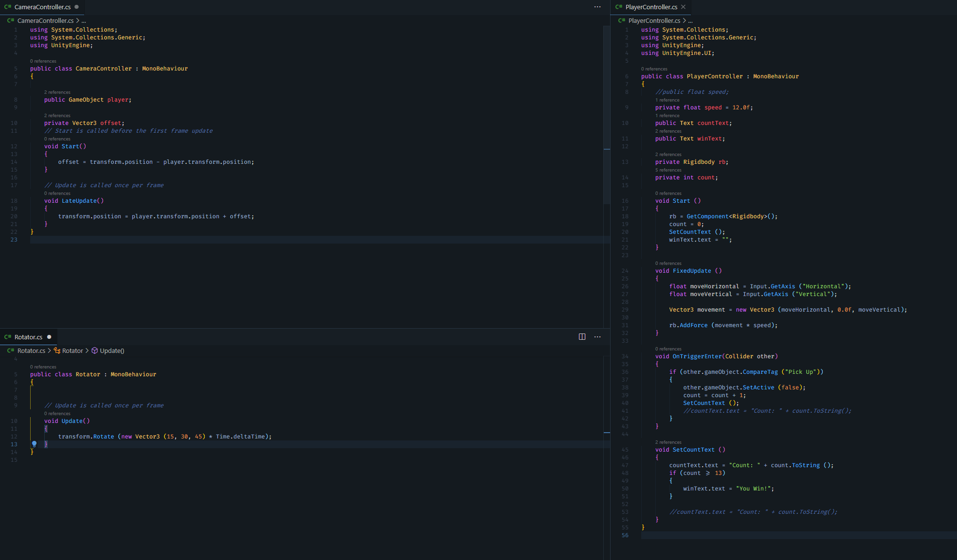957x560 pixels.
Task: Close the PlayerController.cs tab
Action: [683, 7]
